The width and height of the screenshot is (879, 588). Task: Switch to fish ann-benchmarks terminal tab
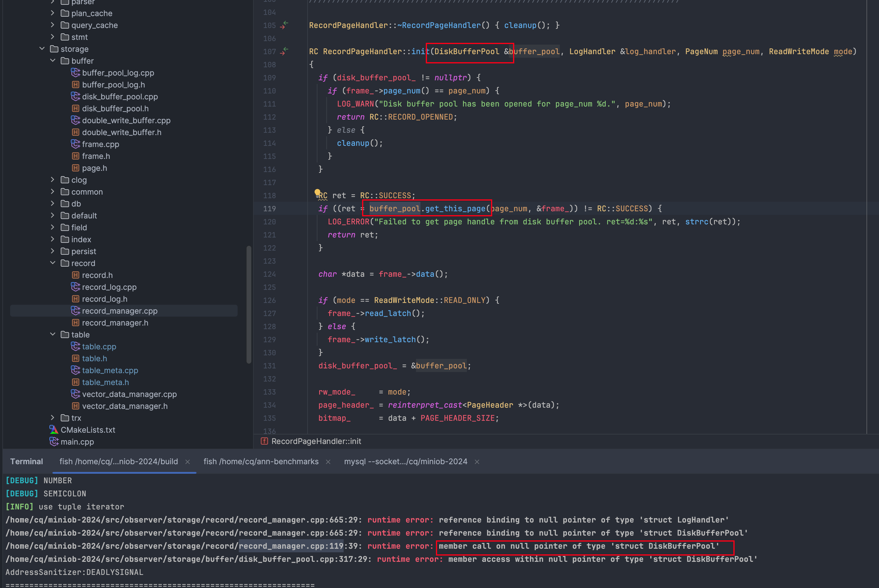(261, 461)
